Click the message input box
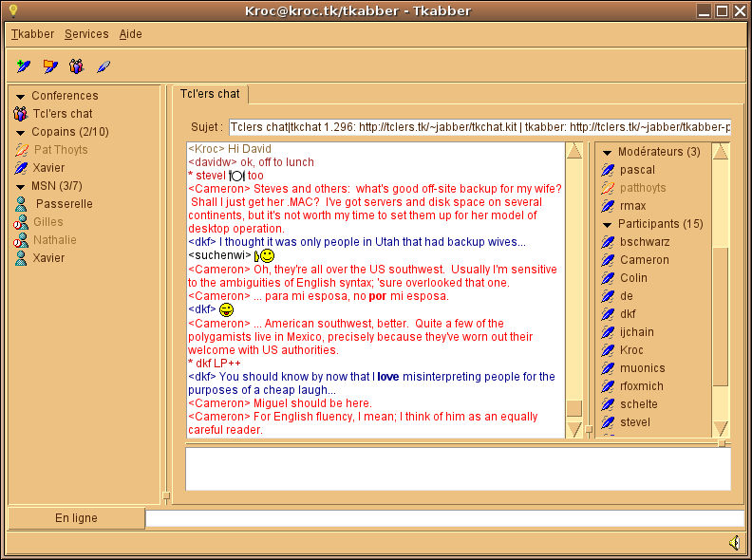 [x=458, y=469]
